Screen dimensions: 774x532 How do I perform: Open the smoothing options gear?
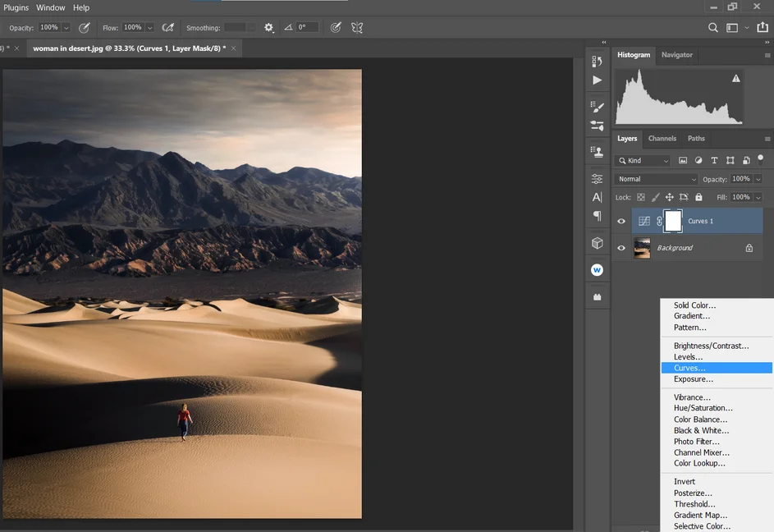pyautogui.click(x=268, y=27)
